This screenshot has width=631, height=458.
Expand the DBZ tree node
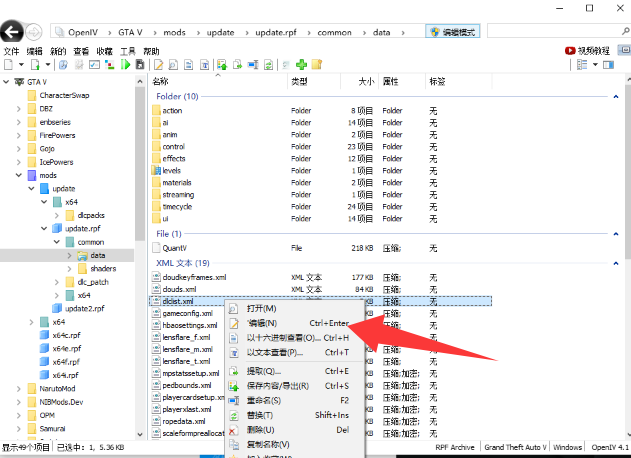(19, 109)
